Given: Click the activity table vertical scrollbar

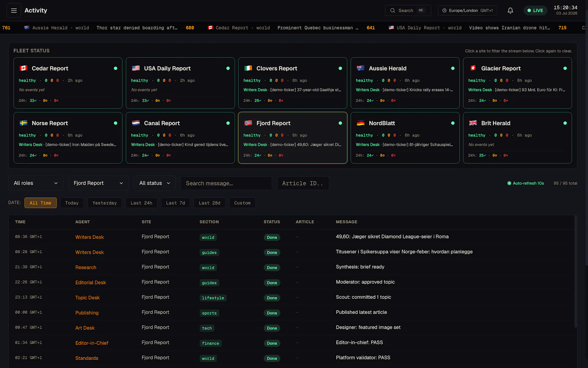Looking at the screenshot, I should pyautogui.click(x=576, y=272).
